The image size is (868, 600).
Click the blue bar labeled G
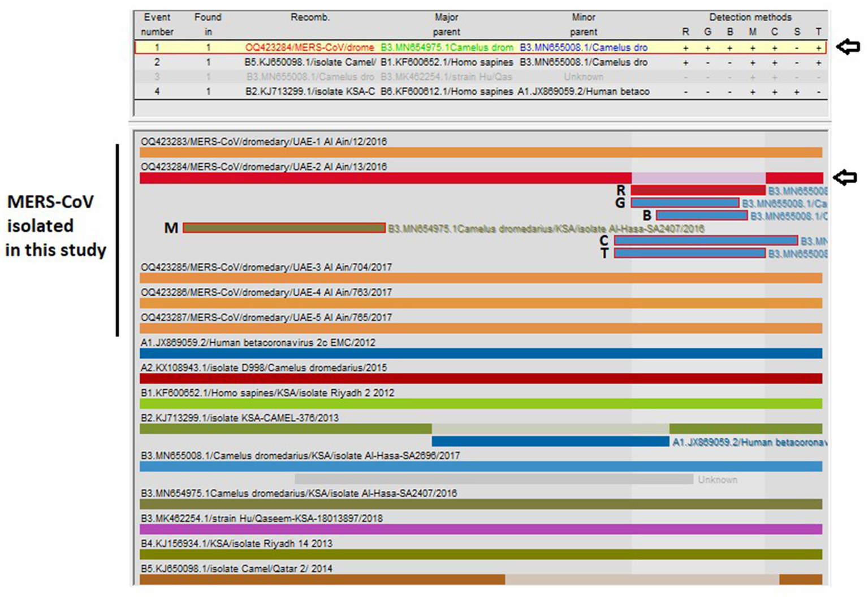point(685,203)
